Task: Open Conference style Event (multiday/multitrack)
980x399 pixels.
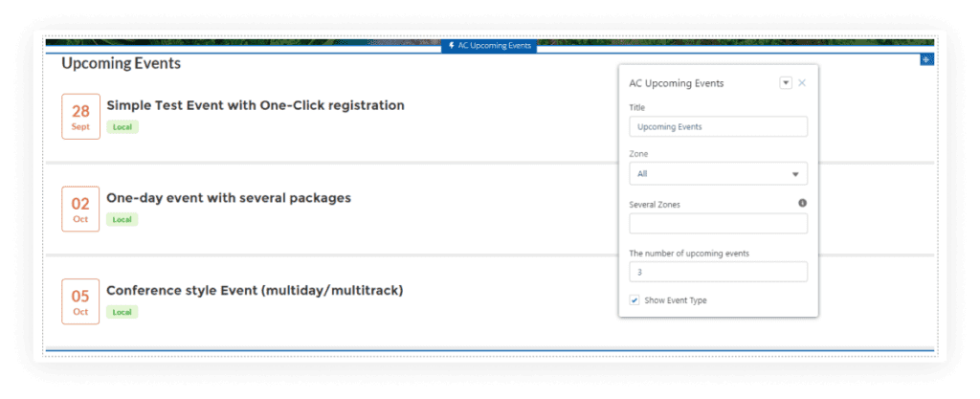Action: 255,290
